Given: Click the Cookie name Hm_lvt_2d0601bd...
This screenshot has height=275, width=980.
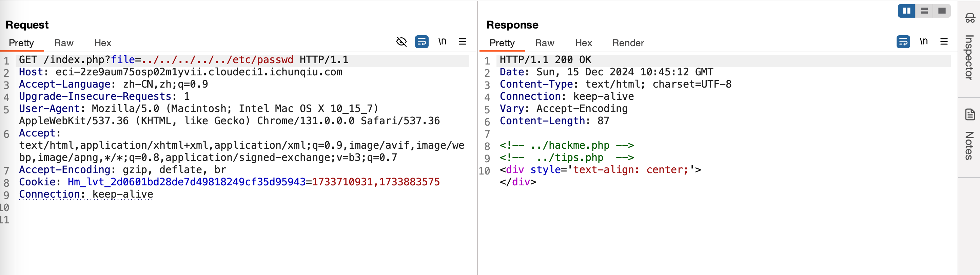Looking at the screenshot, I should 187,182.
